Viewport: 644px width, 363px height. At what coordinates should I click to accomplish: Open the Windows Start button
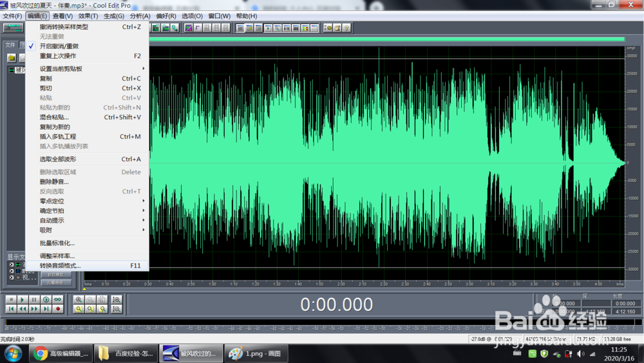13,353
